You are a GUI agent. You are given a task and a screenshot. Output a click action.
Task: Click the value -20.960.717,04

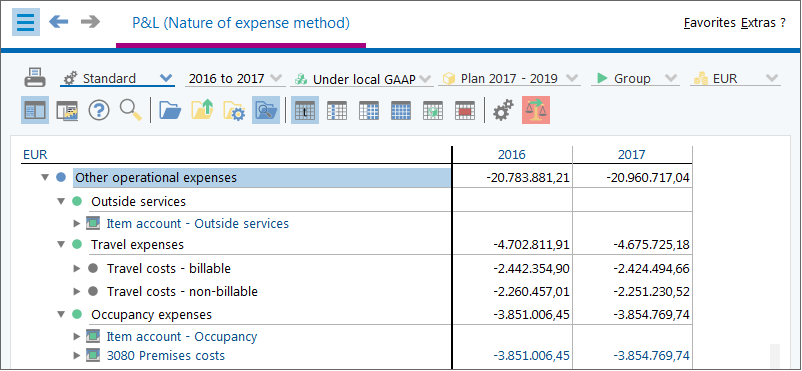648,178
